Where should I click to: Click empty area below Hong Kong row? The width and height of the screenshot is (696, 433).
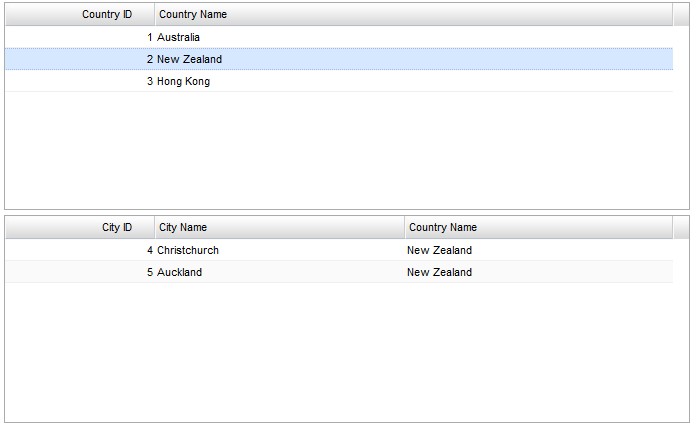pyautogui.click(x=340, y=150)
